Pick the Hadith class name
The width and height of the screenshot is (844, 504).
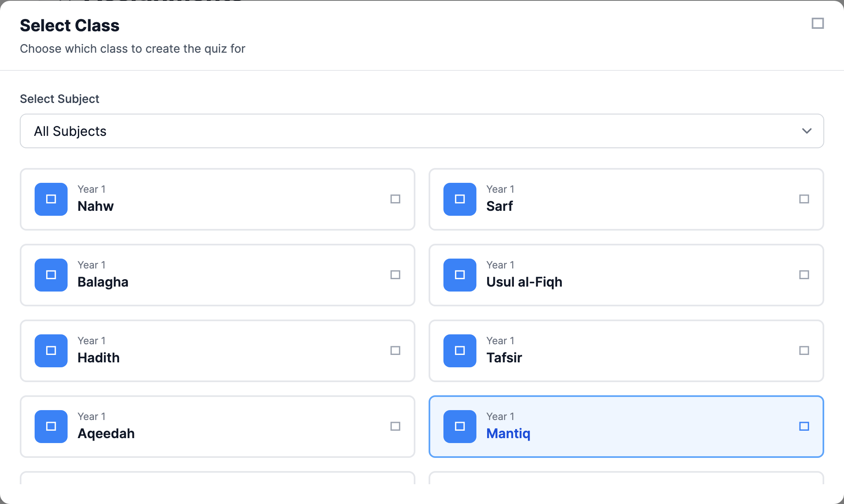pos(98,358)
